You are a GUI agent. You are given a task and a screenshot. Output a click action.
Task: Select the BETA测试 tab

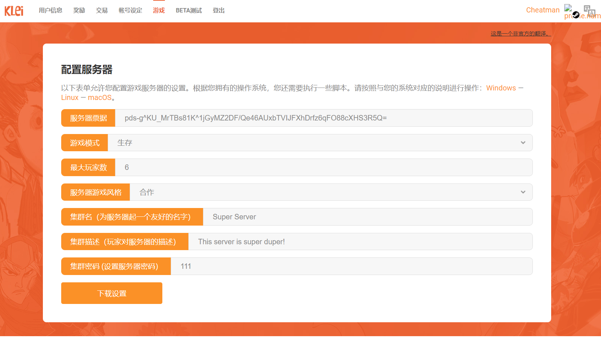(x=189, y=10)
